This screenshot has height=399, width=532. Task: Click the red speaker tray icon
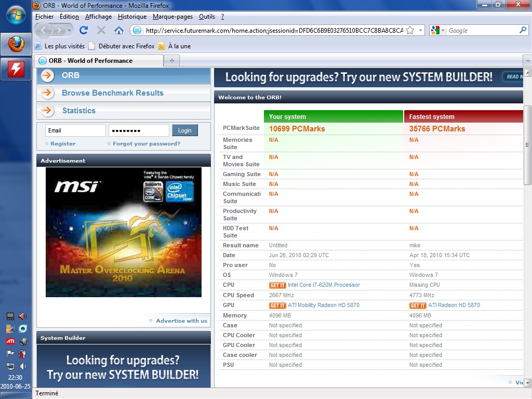pyautogui.click(x=23, y=316)
